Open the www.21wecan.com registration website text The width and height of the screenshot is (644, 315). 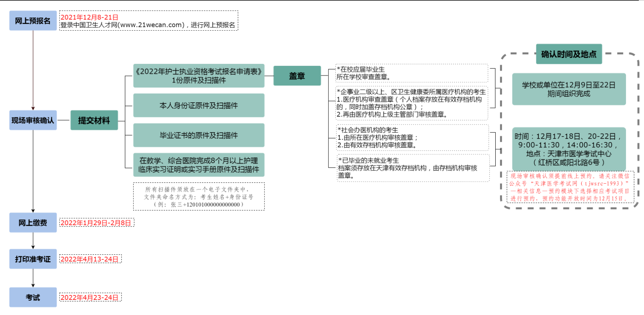[152, 25]
